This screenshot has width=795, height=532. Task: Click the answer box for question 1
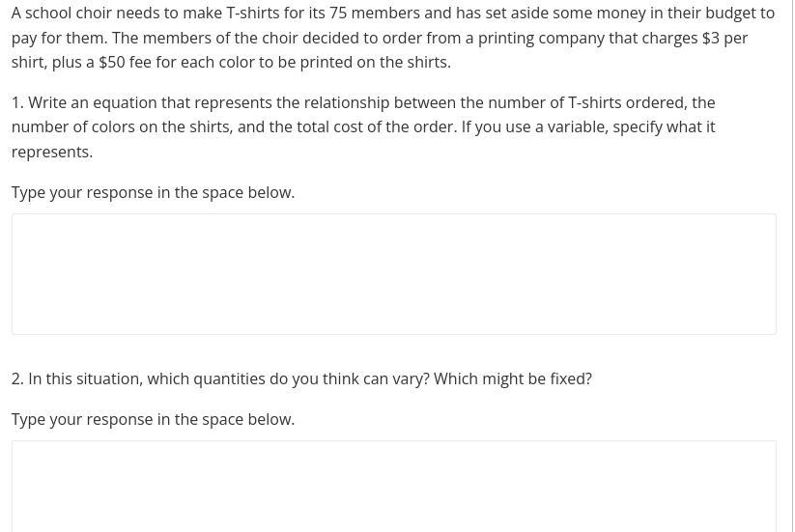click(393, 274)
